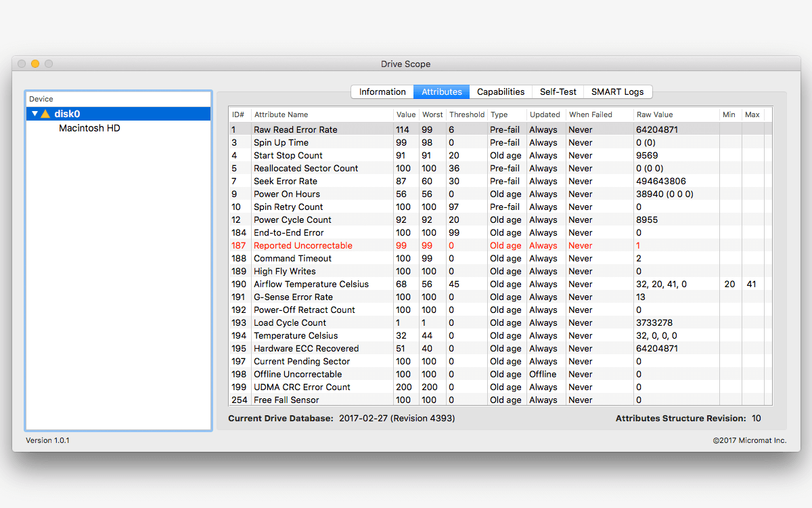The height and width of the screenshot is (508, 812).
Task: Open the SMART Logs tab
Action: 618,91
